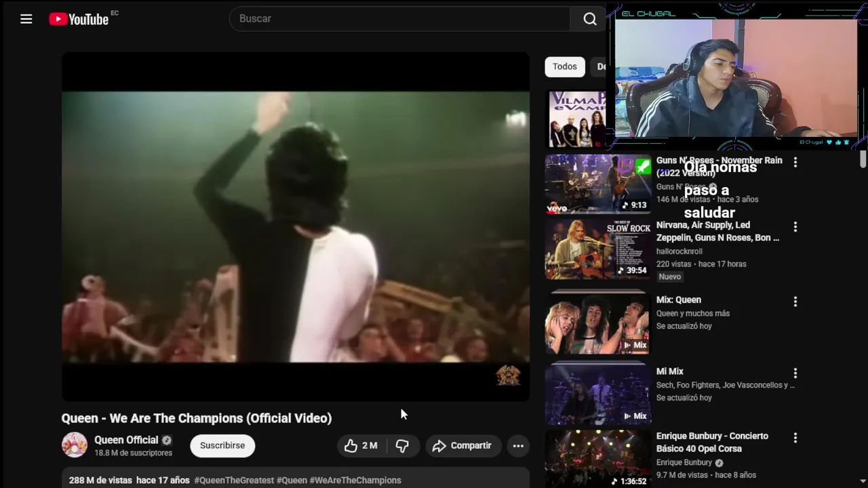Screen dimensions: 868x488
Task: Click the Queen crest watermark in player
Action: [509, 375]
